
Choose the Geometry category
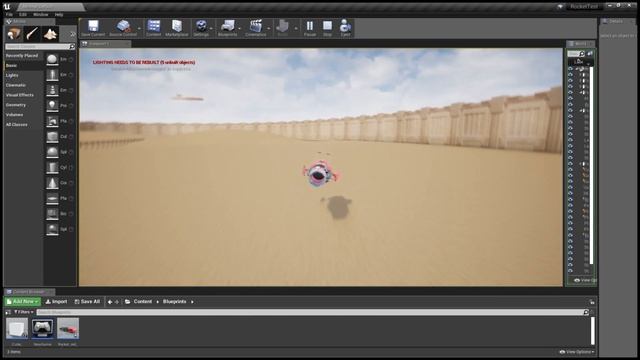[x=16, y=105]
